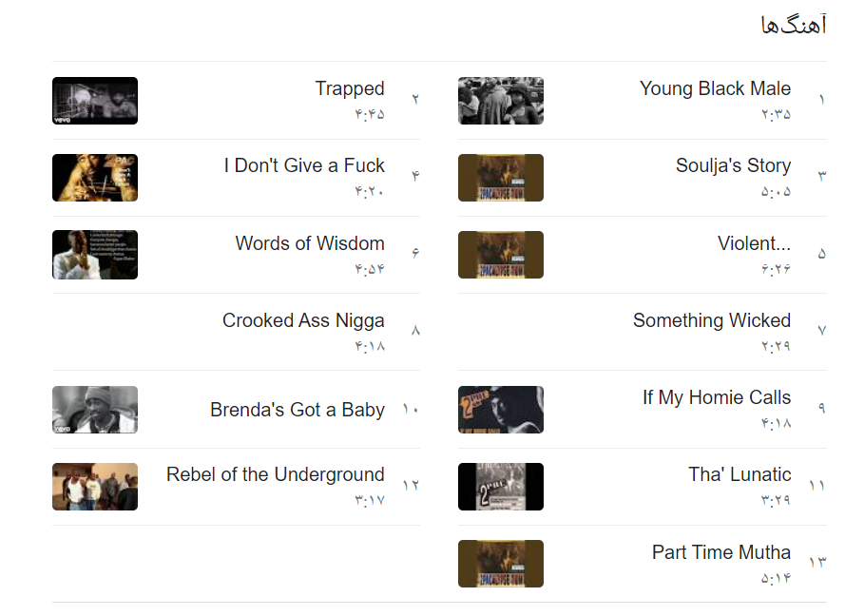Click Part Time Mutha album thumbnail

pos(500,564)
